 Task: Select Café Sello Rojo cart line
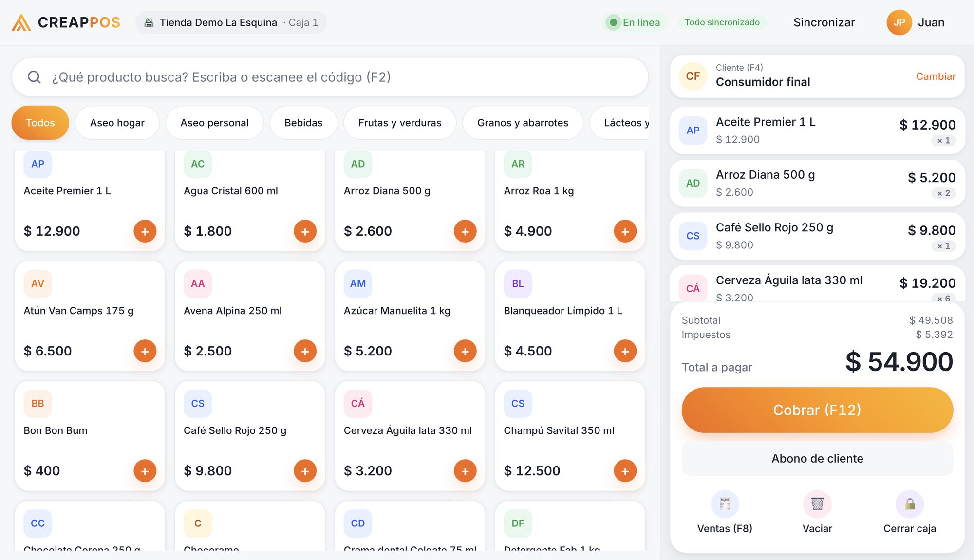pyautogui.click(x=817, y=236)
